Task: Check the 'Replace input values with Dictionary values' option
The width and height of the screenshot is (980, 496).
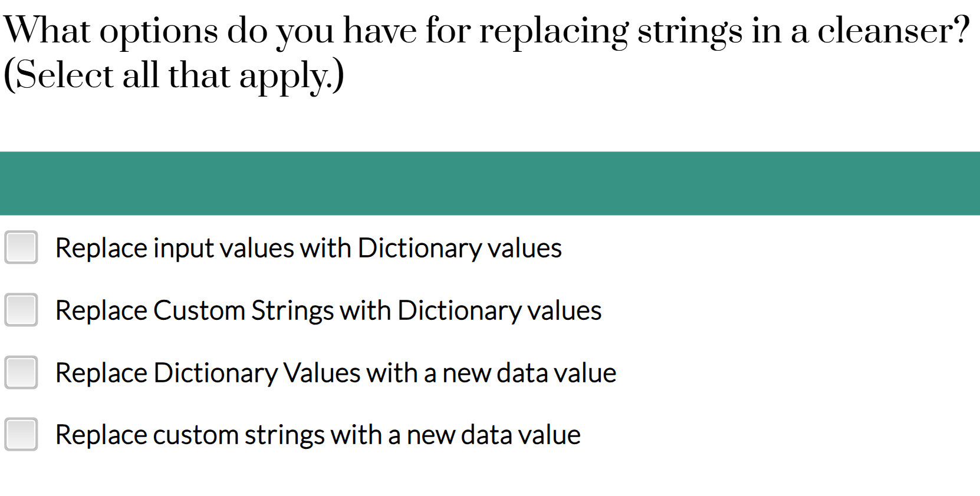Action: [x=21, y=248]
